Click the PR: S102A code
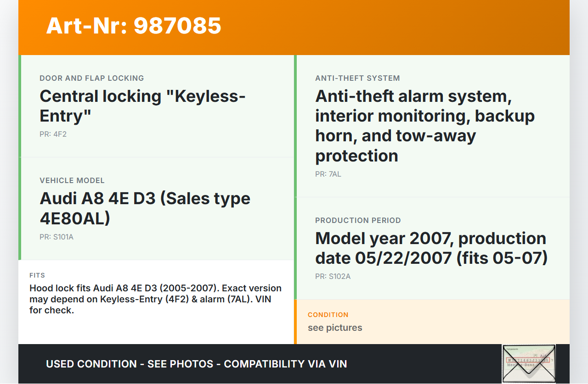This screenshot has width=588, height=384. (333, 276)
